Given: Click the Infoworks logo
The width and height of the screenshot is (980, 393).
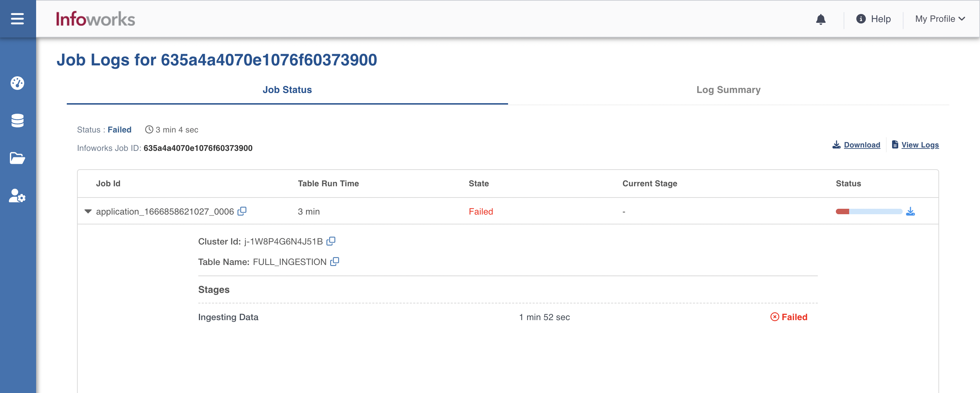Looking at the screenshot, I should pos(95,19).
